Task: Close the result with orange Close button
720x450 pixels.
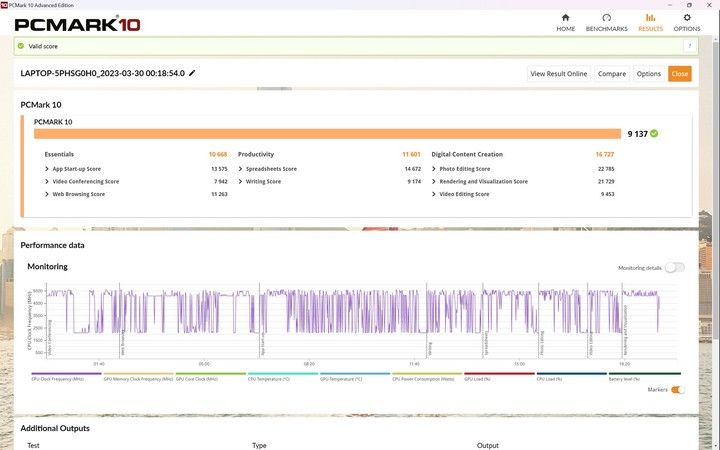Action: coord(680,73)
